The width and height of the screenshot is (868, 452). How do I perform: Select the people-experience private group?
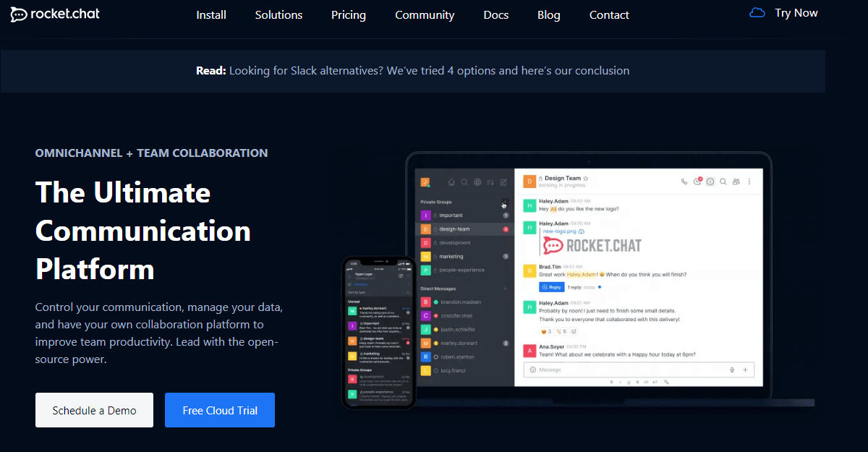465,270
